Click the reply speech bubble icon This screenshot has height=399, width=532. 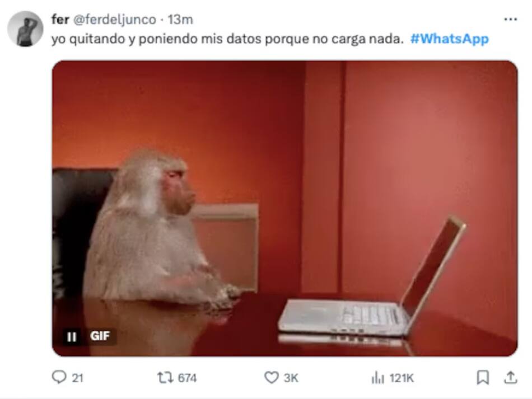coord(59,377)
